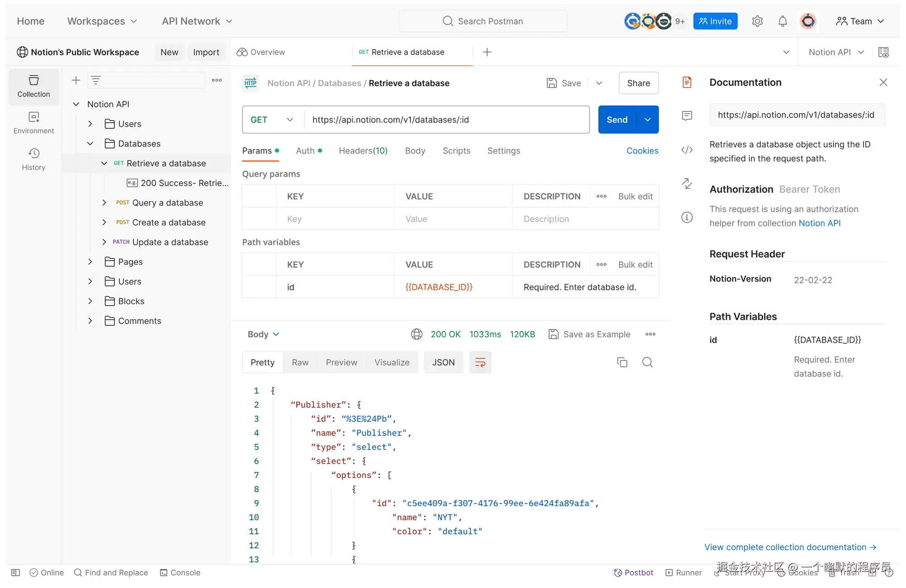Copy the response body with copy icon
This screenshot has height=588, width=906.
click(x=622, y=362)
